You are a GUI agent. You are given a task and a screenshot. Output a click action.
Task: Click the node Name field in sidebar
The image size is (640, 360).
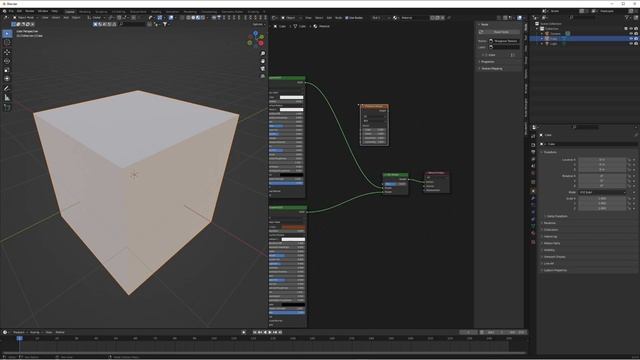504,41
